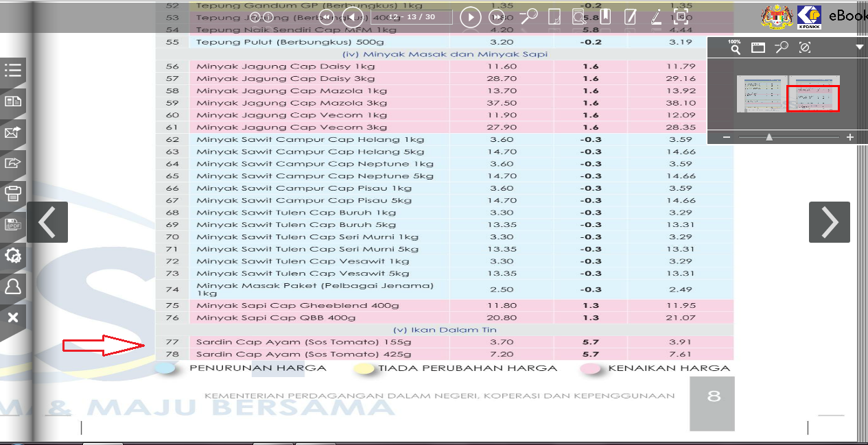Viewport: 868px width, 445px height.
Task: Click the yellow TIADA PERUBAHAN HARGA legend circle
Action: [x=364, y=368]
